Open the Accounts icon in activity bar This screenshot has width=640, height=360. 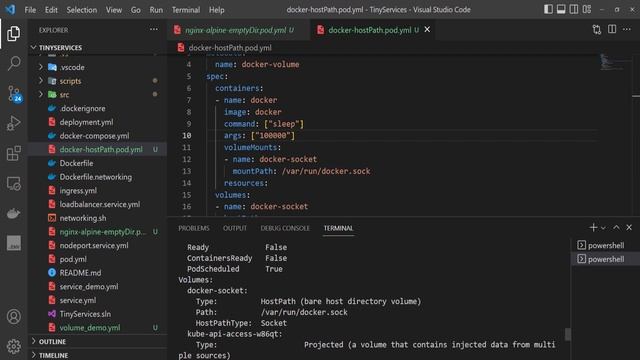13,316
